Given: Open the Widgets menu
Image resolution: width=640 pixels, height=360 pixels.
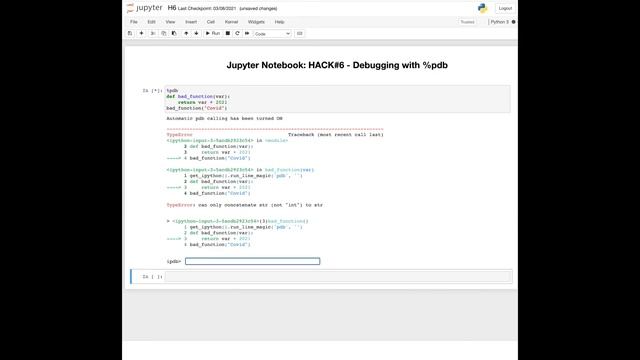Looking at the screenshot, I should (x=256, y=22).
